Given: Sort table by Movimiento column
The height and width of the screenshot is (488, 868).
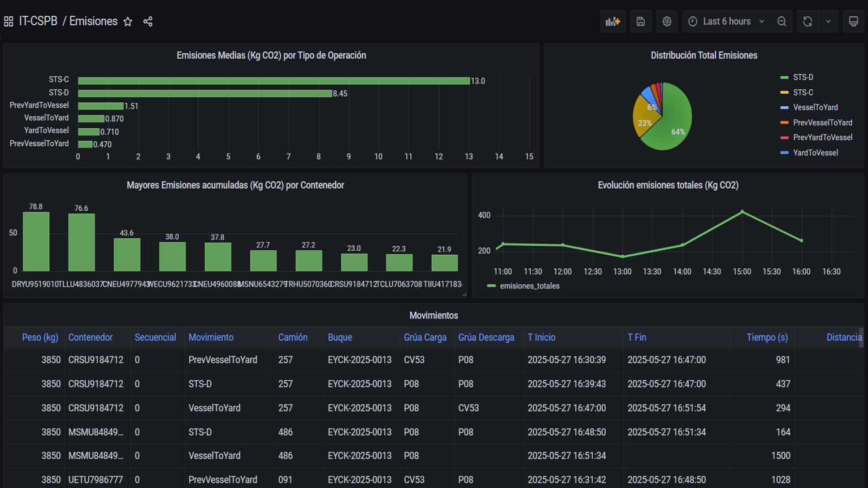Looking at the screenshot, I should point(211,337).
